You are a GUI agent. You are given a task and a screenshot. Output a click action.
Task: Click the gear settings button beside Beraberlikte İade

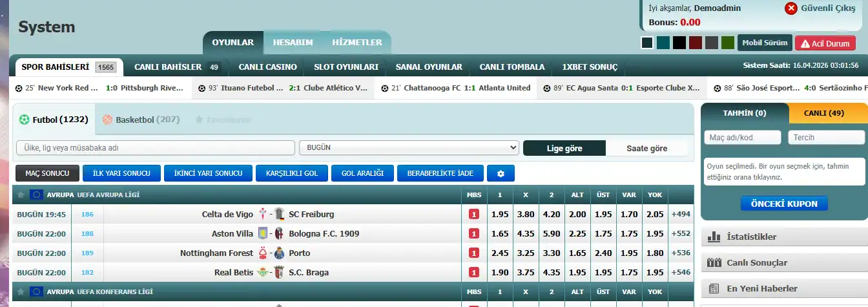click(x=501, y=173)
